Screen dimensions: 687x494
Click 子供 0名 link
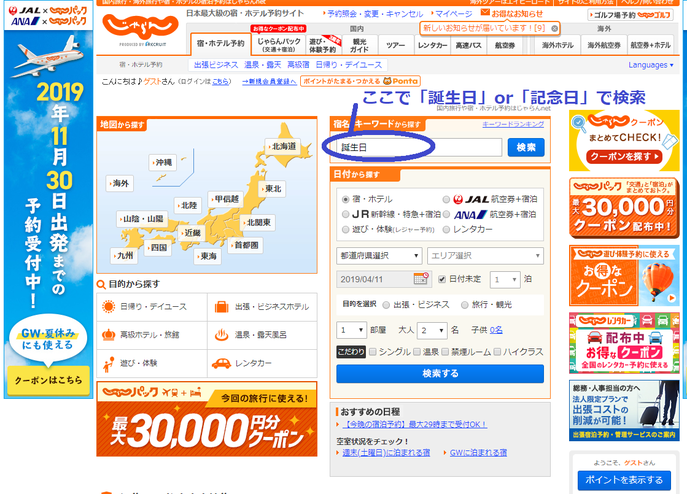(x=496, y=330)
